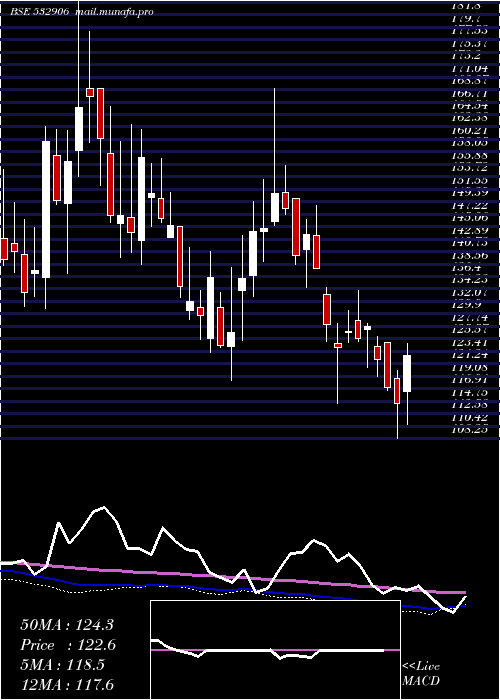The image size is (500, 700).
Task: Open the mail.munafa.pro watermark link
Action: (115, 12)
